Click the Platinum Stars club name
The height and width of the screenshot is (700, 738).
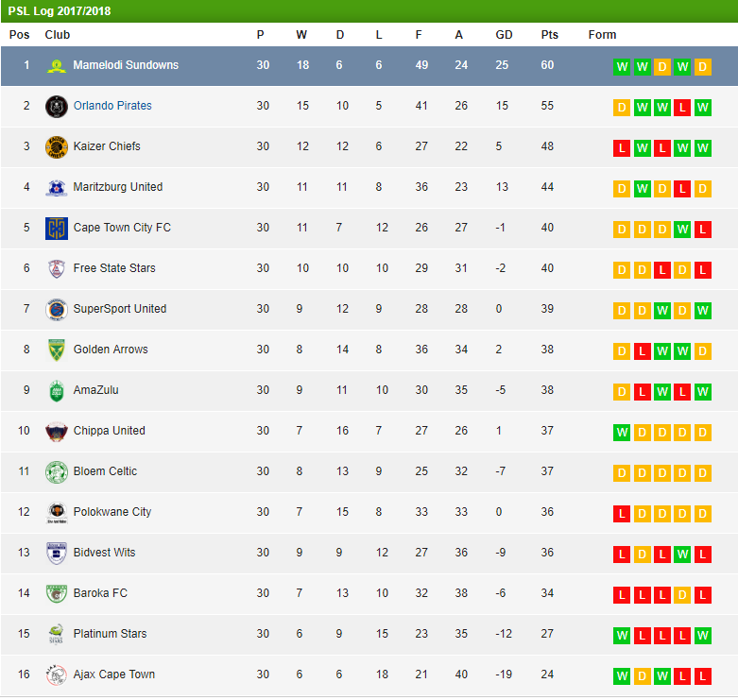(111, 634)
